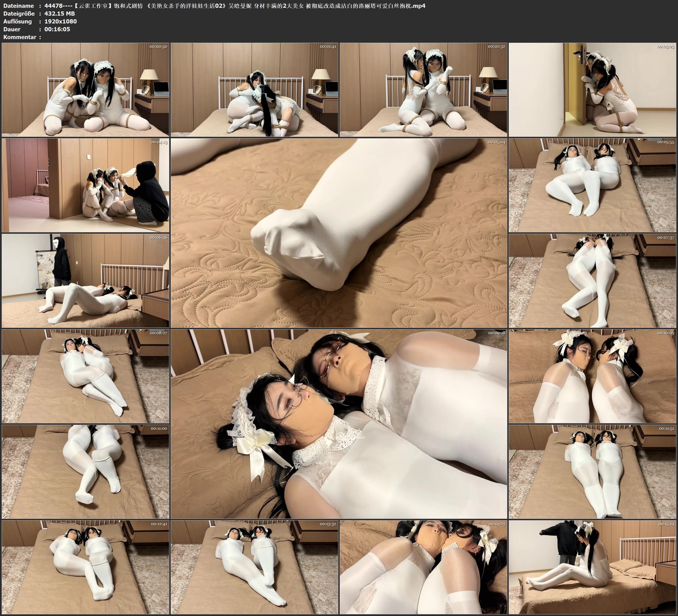Click the 00:03:23 doorway frame

[593, 89]
